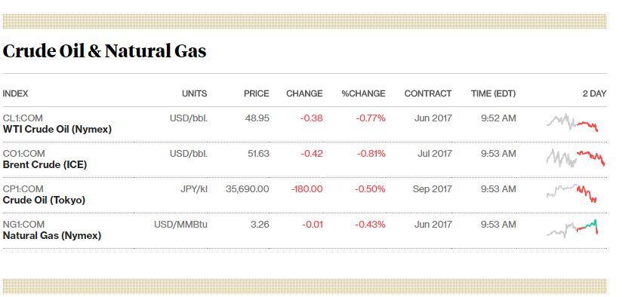644x297 pixels.
Task: Select the Crude Oil (Tokyo) link
Action: tap(44, 201)
